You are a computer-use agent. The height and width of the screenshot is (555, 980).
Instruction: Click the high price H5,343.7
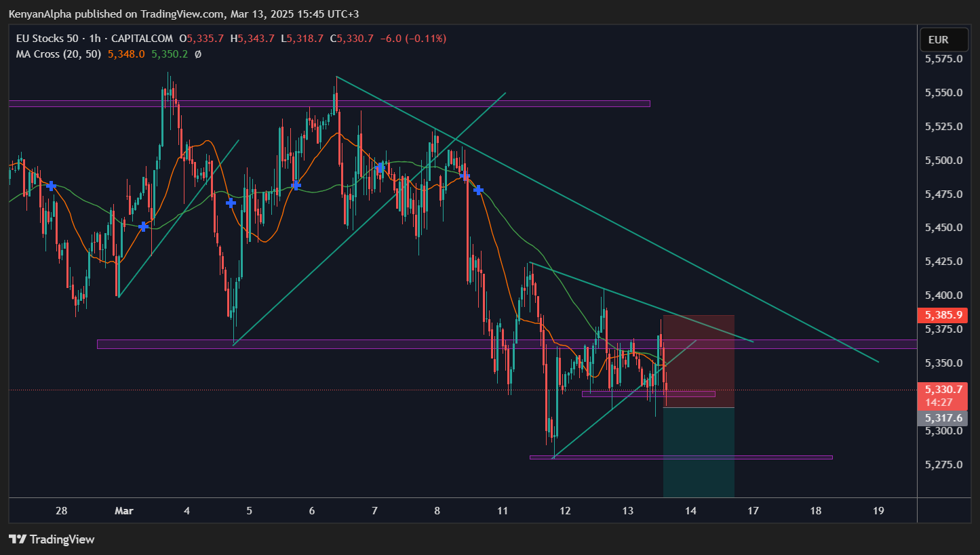253,39
